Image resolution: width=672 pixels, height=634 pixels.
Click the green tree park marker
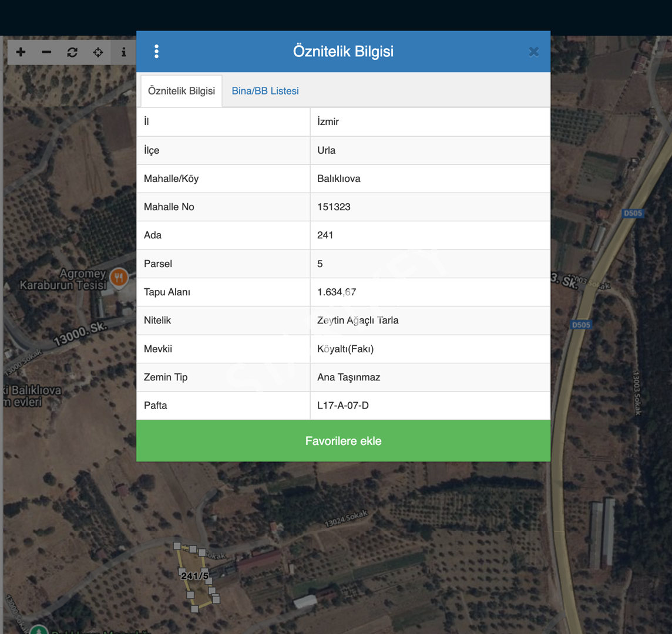click(x=39, y=629)
